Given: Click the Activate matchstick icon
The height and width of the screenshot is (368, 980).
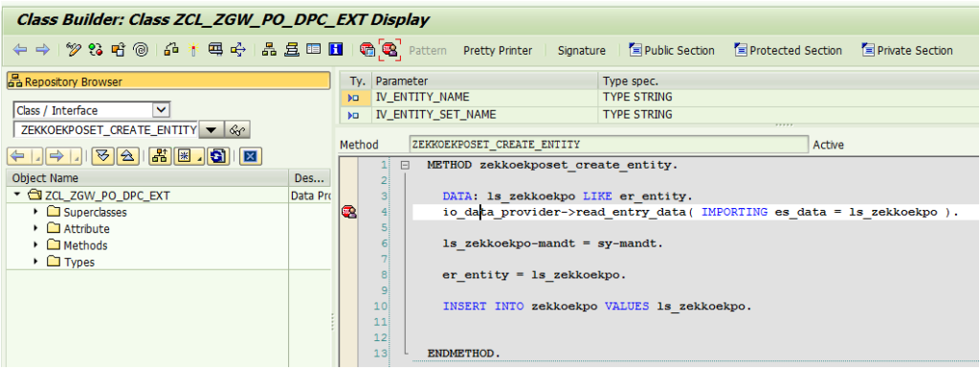Looking at the screenshot, I should pos(193,51).
